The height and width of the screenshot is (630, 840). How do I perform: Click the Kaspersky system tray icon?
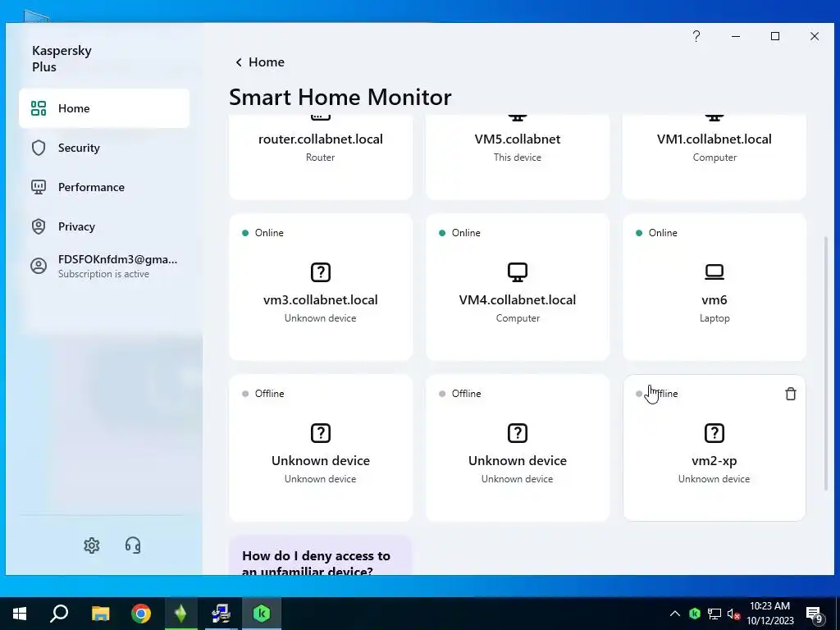(695, 614)
